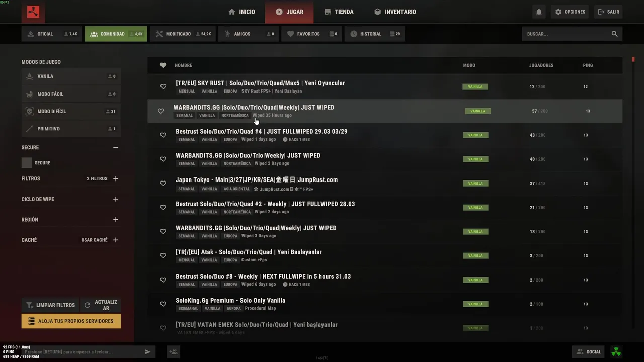
Task: Open the Inventario tab
Action: pyautogui.click(x=395, y=12)
